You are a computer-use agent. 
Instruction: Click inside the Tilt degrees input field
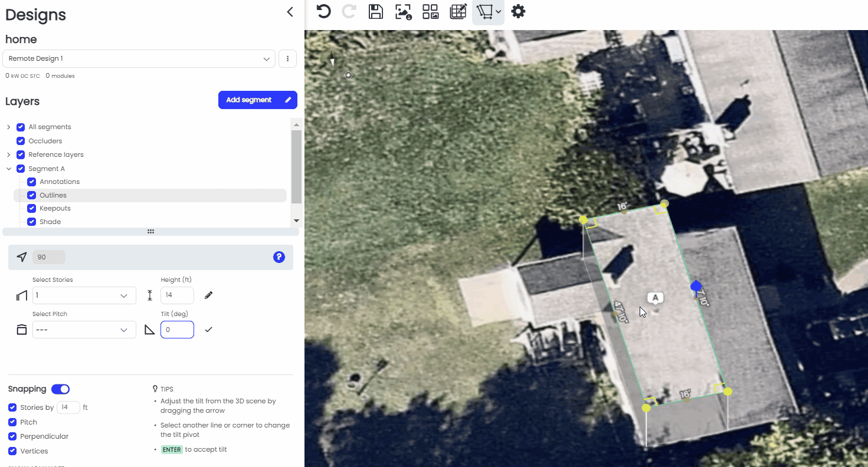(x=177, y=329)
